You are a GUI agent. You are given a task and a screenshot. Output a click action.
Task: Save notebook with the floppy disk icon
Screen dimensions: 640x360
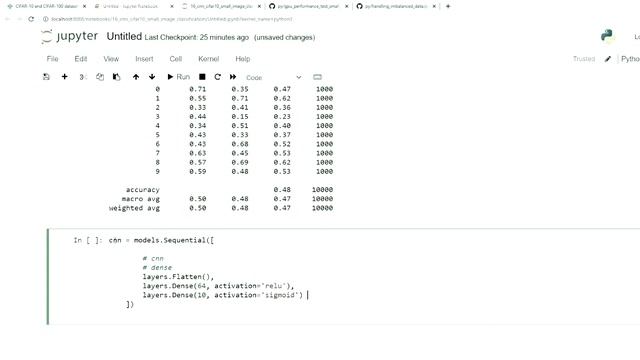click(46, 77)
